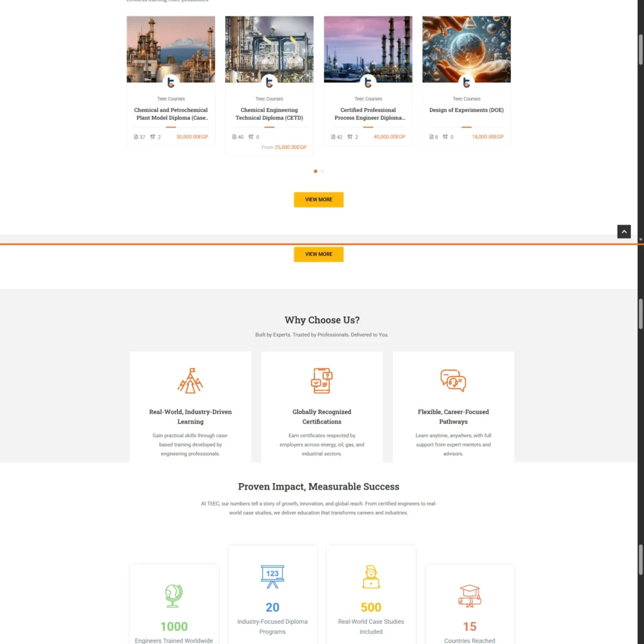Click the Design of Experiments course thumbnail
Image resolution: width=644 pixels, height=644 pixels.
pos(467,48)
